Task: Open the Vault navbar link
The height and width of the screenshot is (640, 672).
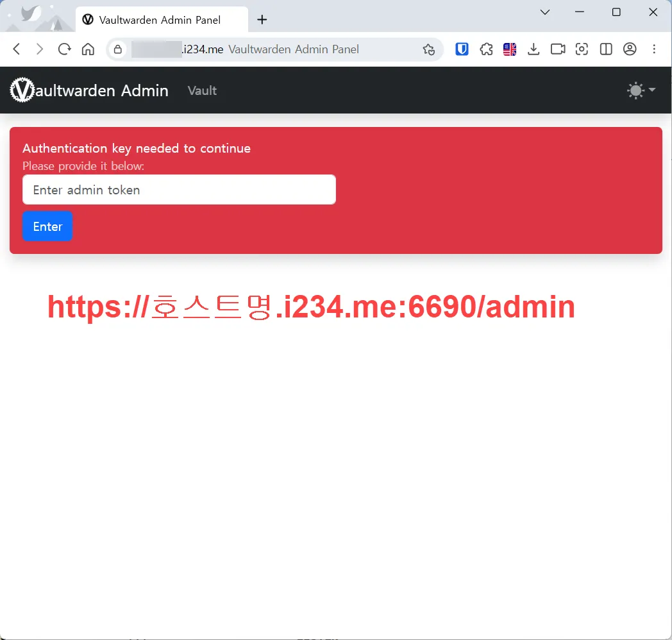Action: tap(202, 91)
